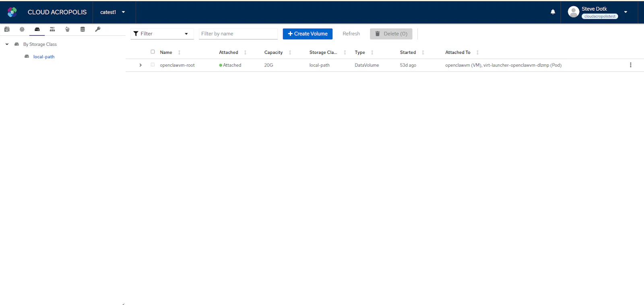Click the Cloud Acropolis logo icon
This screenshot has height=305, width=644.
point(12,12)
